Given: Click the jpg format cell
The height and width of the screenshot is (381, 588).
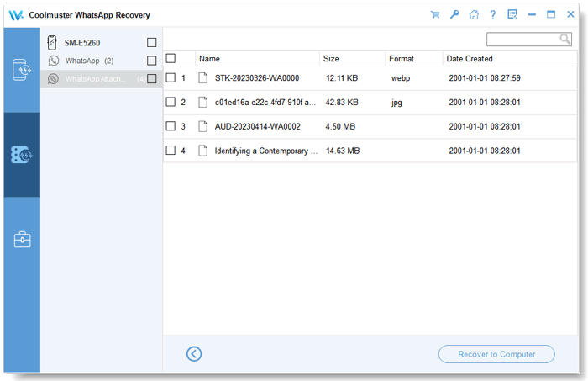Looking at the screenshot, I should click(396, 102).
